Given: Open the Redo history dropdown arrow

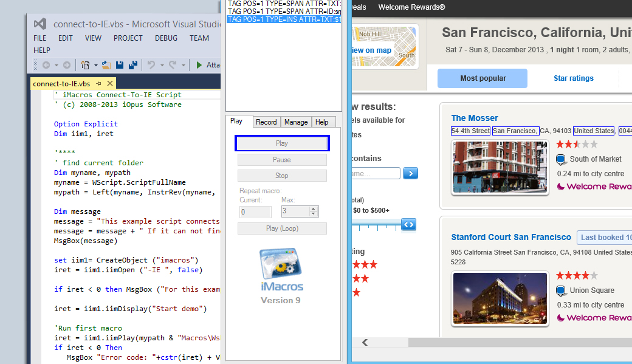Looking at the screenshot, I should pos(184,65).
